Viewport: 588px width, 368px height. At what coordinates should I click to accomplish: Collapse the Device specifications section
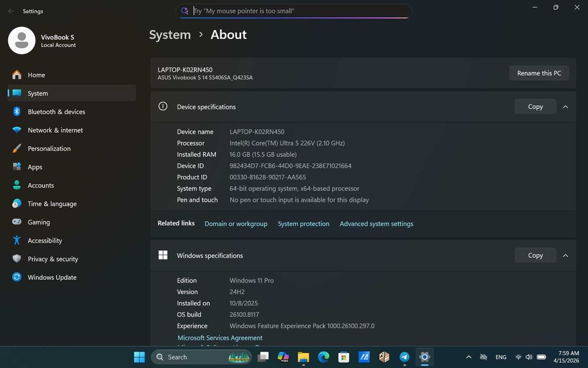[x=565, y=107]
